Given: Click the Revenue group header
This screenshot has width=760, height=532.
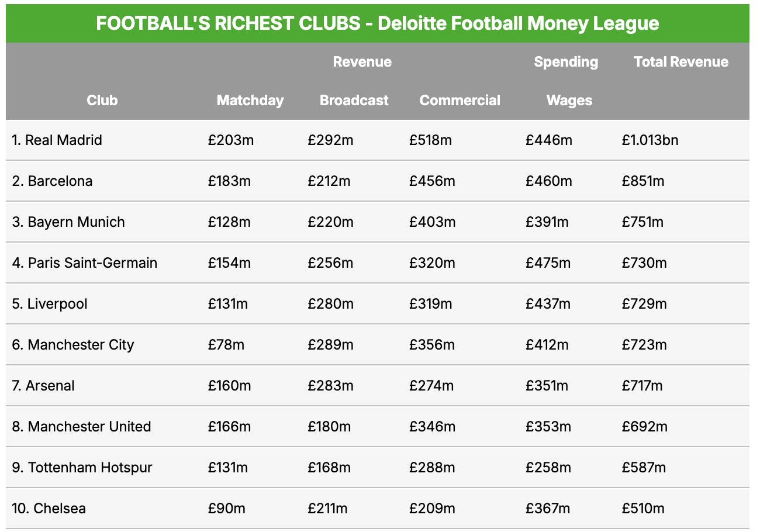Looking at the screenshot, I should pyautogui.click(x=362, y=62).
